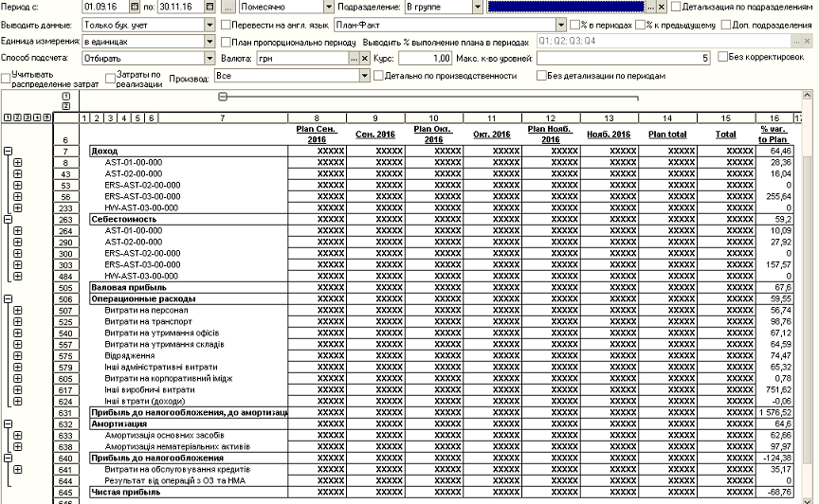
Task: Clear the Валюта field with X button
Action: point(364,58)
